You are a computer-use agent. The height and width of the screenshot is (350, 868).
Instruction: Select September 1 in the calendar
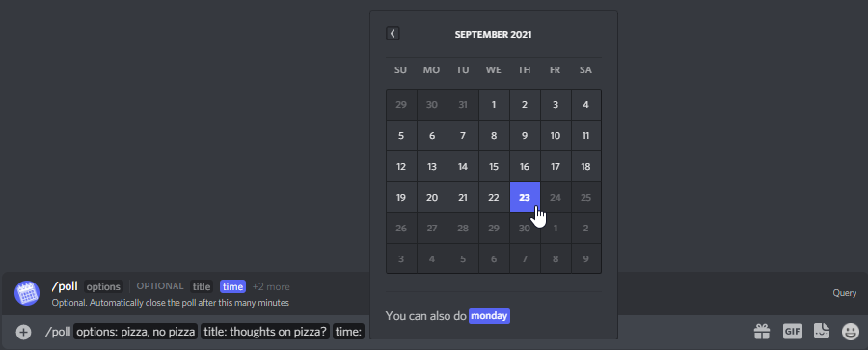point(494,105)
